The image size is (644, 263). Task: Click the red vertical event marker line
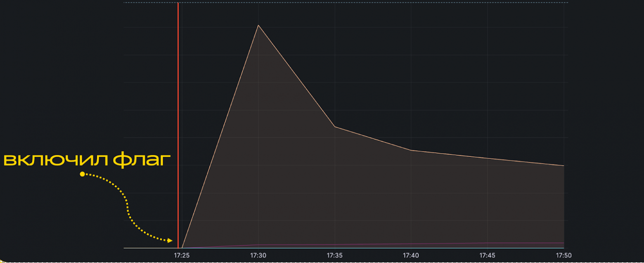tap(178, 125)
